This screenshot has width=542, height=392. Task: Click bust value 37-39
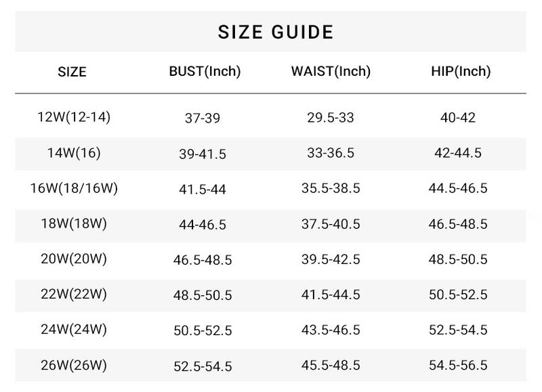pos(203,118)
